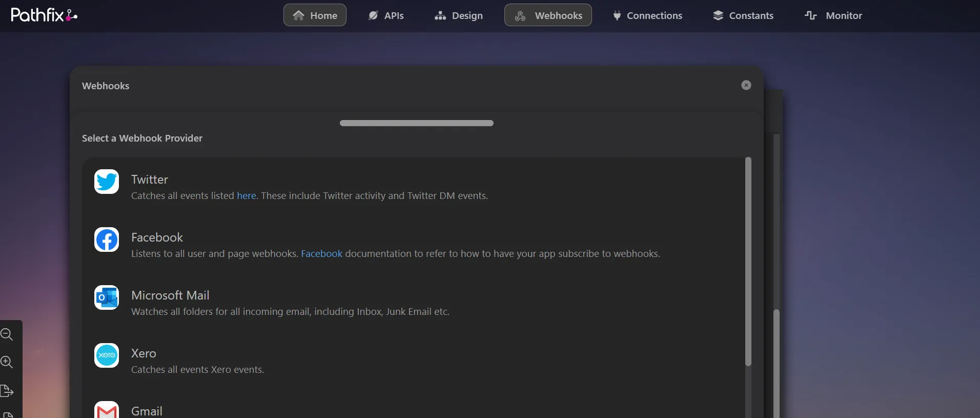The height and width of the screenshot is (418, 980).
Task: Click the export arrow icon in left toolbar
Action: click(x=7, y=391)
